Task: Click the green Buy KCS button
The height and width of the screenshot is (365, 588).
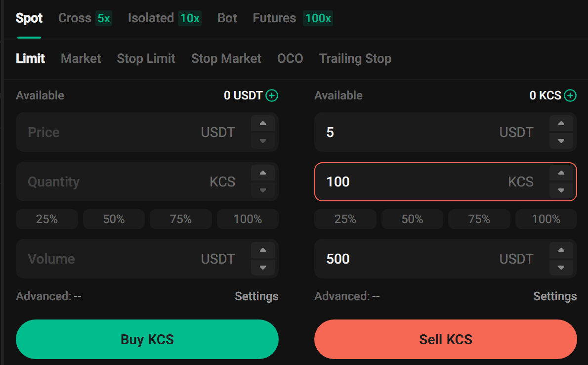Action: (147, 339)
